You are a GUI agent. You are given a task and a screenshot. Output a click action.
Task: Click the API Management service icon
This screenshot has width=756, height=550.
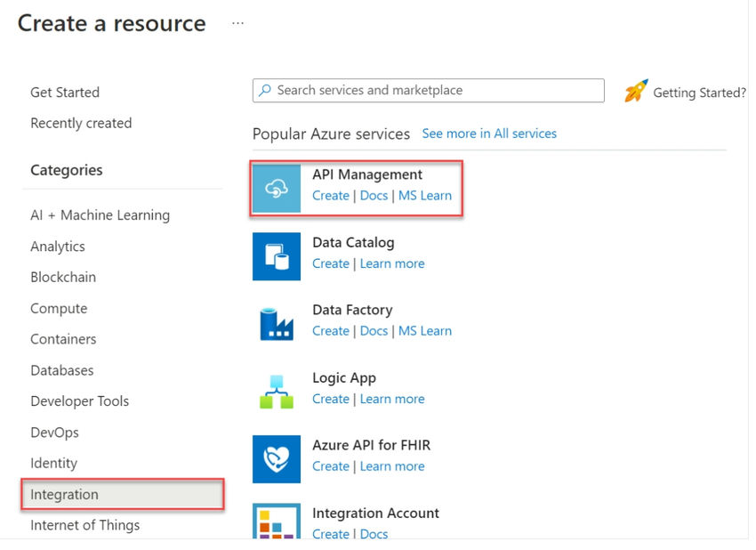click(x=277, y=188)
